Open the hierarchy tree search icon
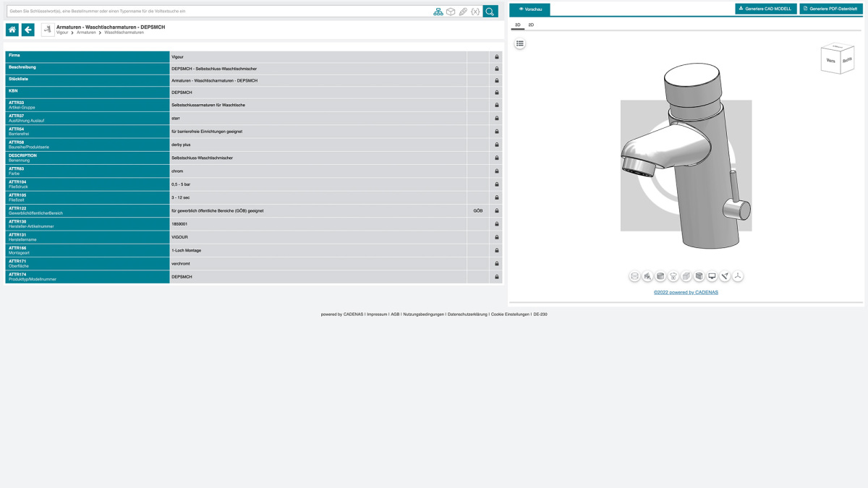 [x=438, y=12]
